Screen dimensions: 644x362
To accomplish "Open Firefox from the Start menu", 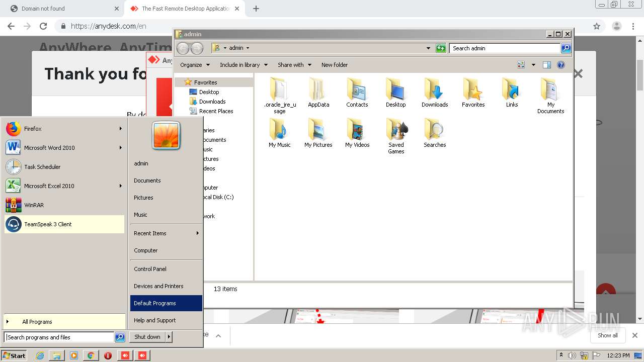I will (64, 129).
